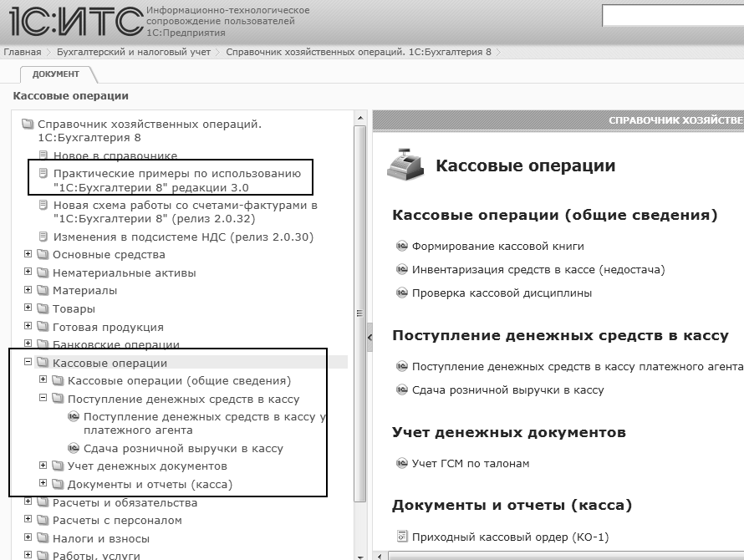
Task: Click the search input field at top
Action: (673, 16)
